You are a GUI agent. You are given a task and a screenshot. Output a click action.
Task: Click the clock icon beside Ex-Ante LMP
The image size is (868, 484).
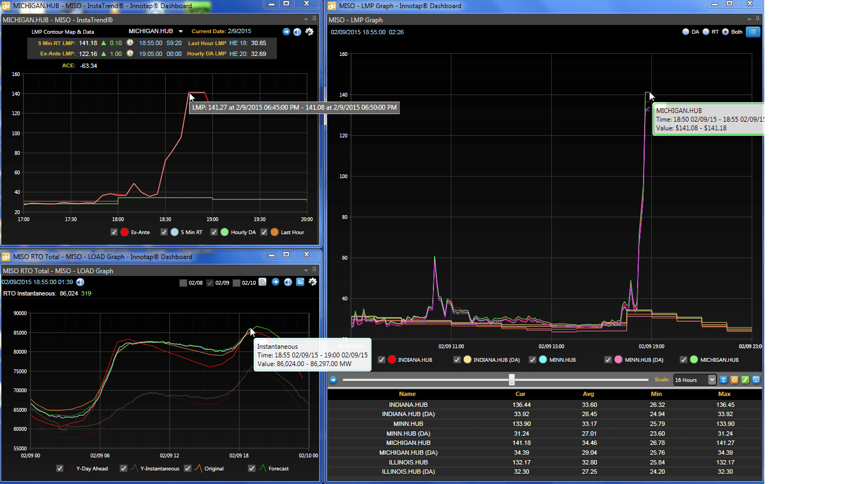pyautogui.click(x=130, y=53)
